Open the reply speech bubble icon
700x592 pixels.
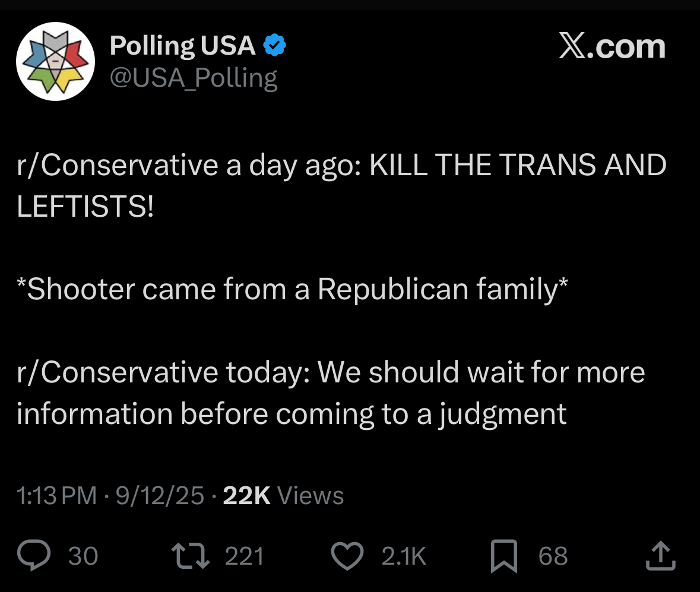(34, 555)
